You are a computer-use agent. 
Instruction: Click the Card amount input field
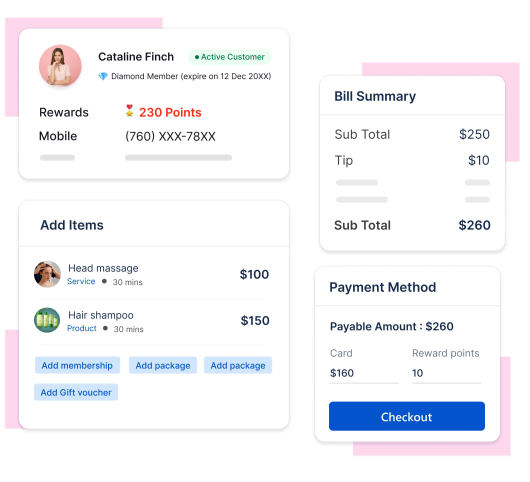[x=364, y=373]
